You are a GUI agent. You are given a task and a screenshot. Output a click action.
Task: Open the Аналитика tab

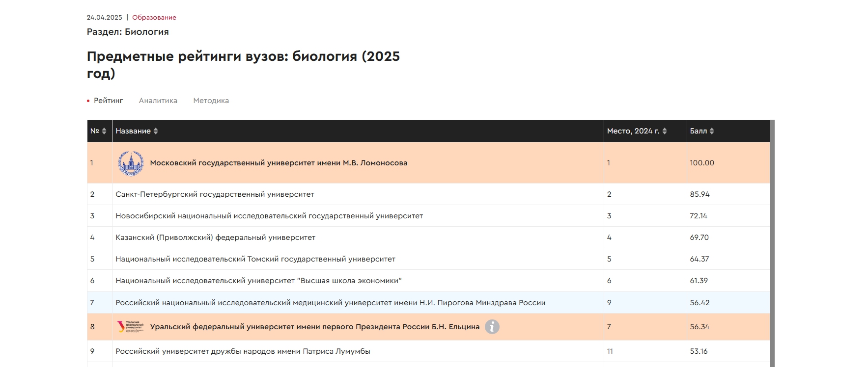click(x=158, y=101)
